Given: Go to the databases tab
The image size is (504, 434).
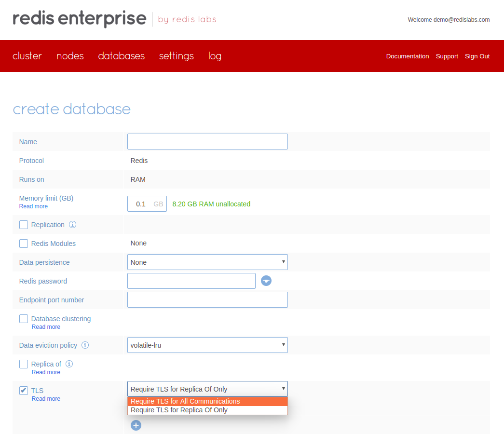Looking at the screenshot, I should tap(122, 56).
